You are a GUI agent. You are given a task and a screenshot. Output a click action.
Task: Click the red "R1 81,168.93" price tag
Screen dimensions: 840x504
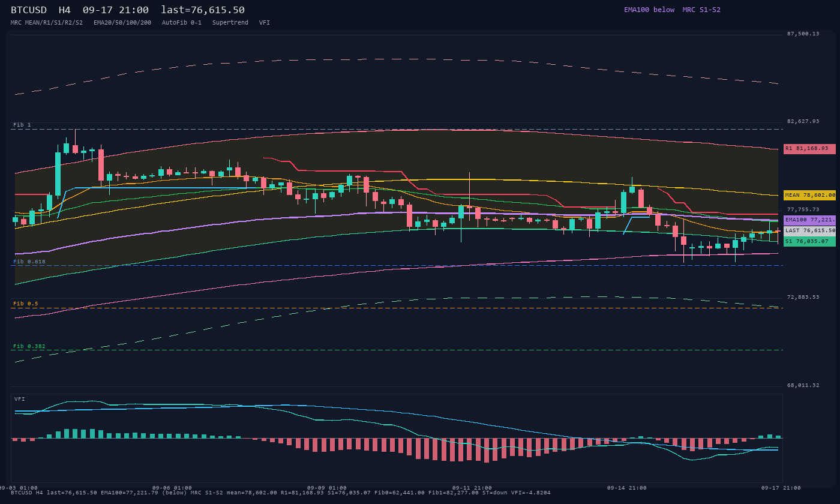click(x=809, y=149)
